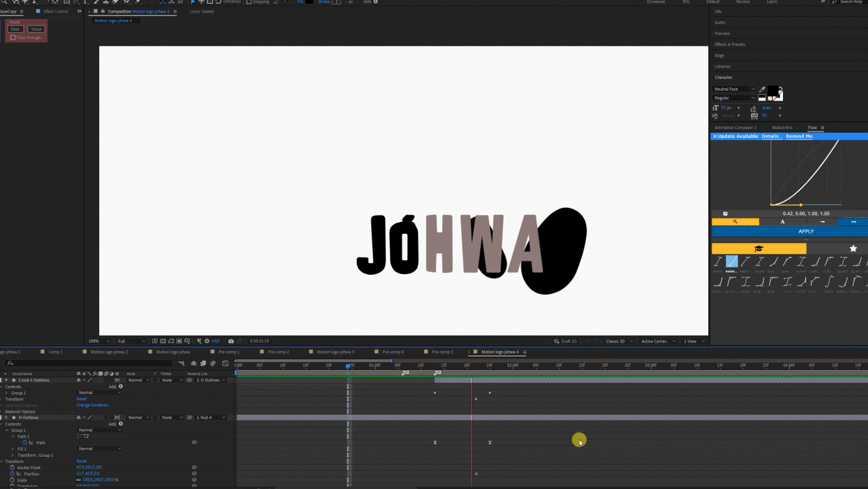This screenshot has width=868, height=489.
Task: Open the Classic 3D renderer dropdown
Action: click(618, 341)
